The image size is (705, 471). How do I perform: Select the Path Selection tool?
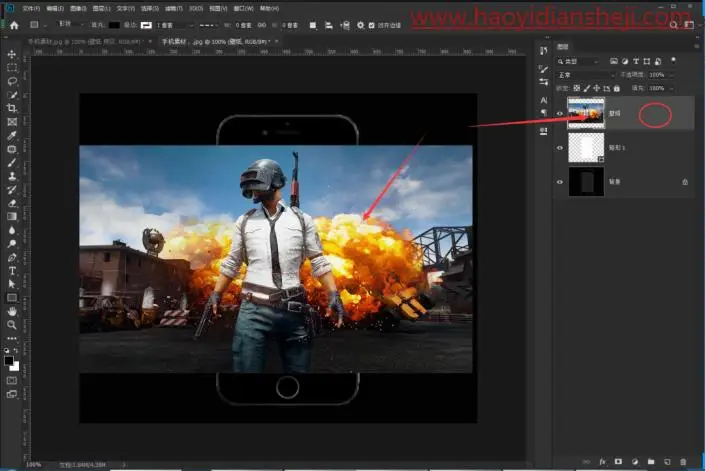click(x=12, y=284)
